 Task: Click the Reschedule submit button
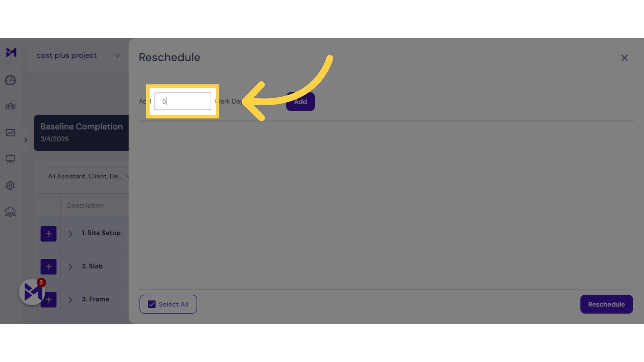pos(606,304)
